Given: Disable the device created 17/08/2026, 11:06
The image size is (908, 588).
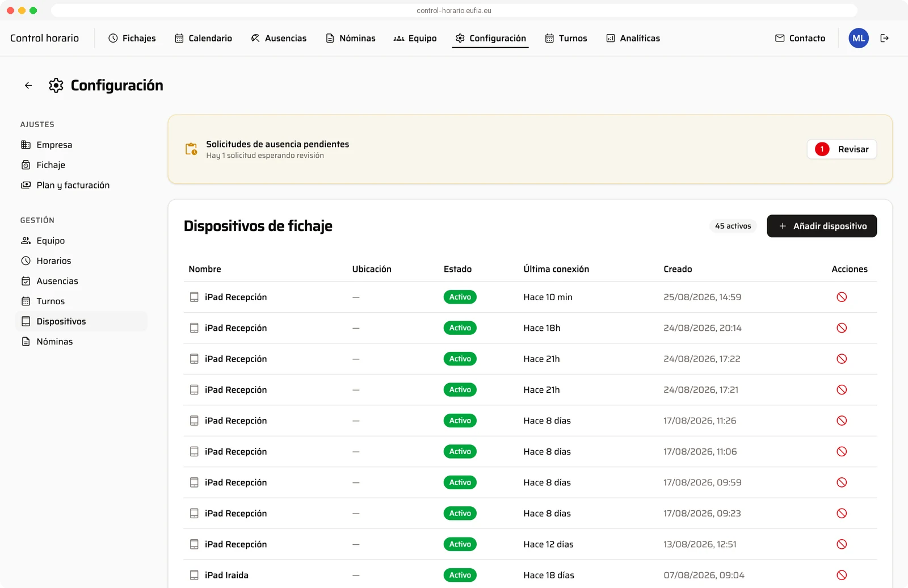Looking at the screenshot, I should 842,452.
